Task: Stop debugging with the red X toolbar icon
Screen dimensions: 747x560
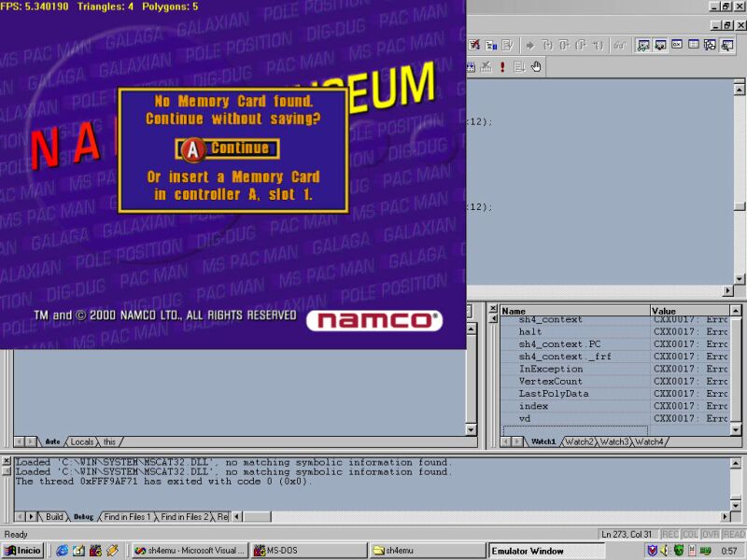Action: tap(474, 45)
